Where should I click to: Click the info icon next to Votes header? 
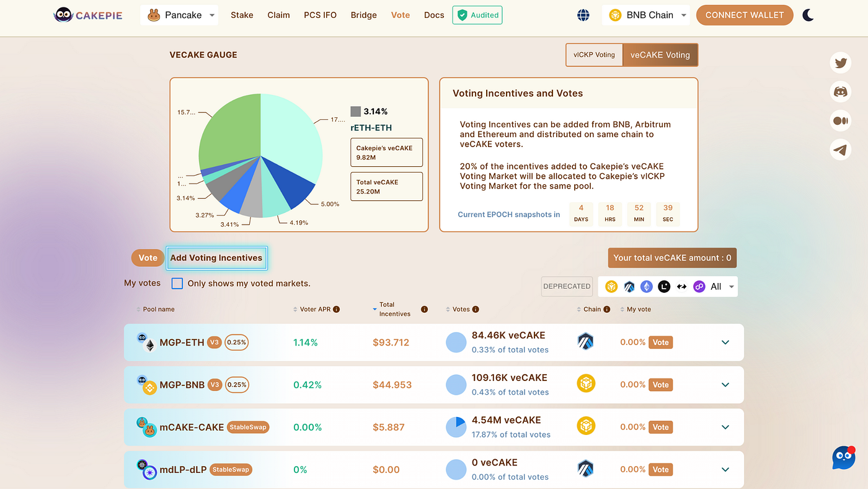point(476,309)
